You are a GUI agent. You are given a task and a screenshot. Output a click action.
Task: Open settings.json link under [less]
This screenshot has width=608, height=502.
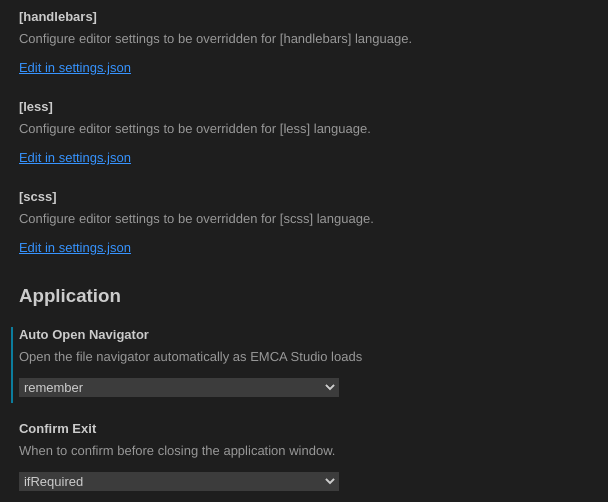pyautogui.click(x=75, y=158)
